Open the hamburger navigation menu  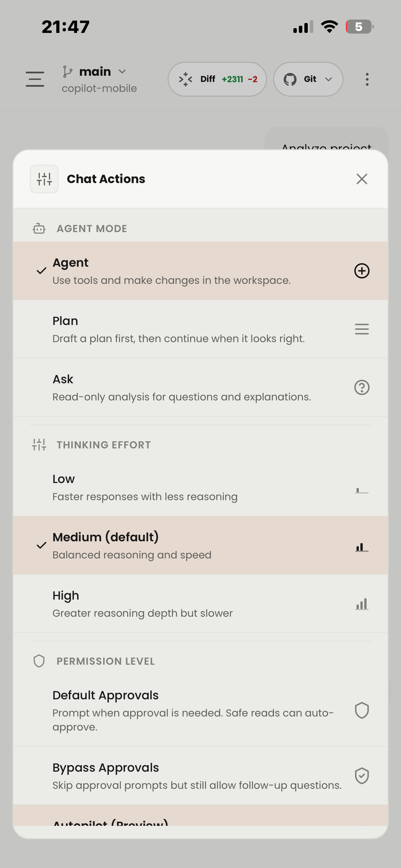(x=34, y=79)
